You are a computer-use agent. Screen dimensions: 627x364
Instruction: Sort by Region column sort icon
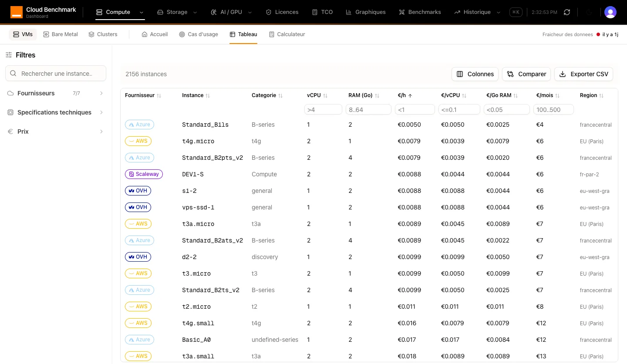(x=601, y=95)
